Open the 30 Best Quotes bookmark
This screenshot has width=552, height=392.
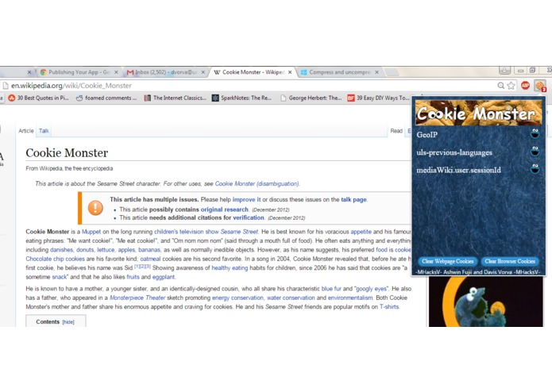click(x=39, y=98)
